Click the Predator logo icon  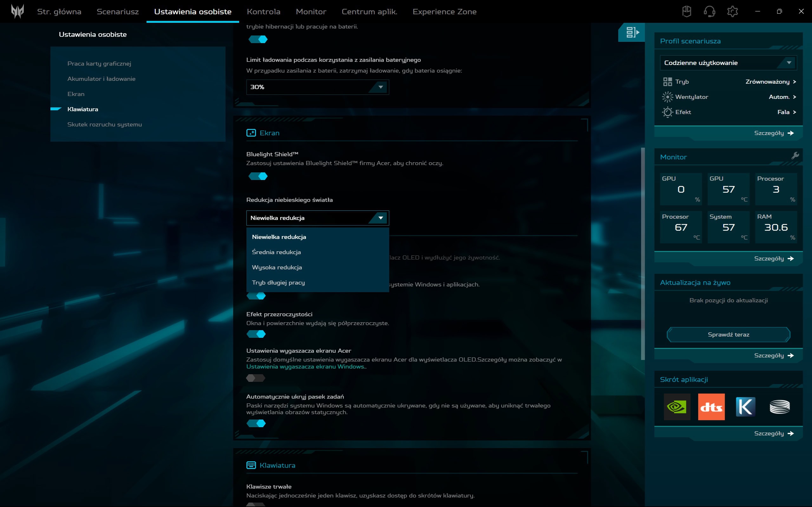pos(17,11)
